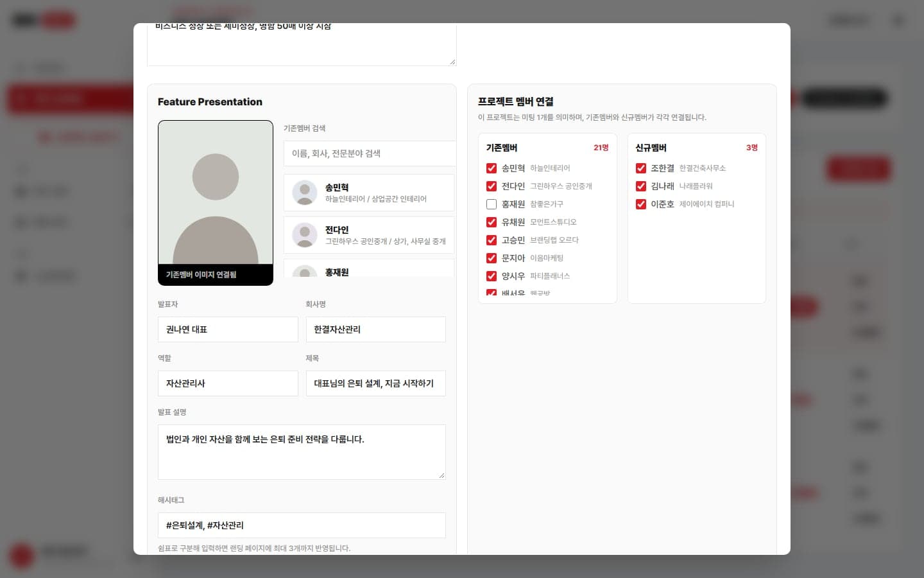Uncheck new member 조한결 한결건축사무소

click(640, 168)
